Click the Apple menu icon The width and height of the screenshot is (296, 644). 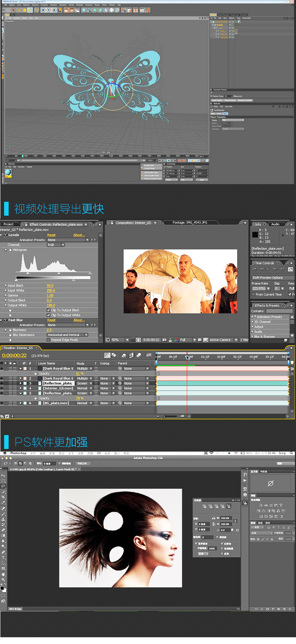pos(4,453)
